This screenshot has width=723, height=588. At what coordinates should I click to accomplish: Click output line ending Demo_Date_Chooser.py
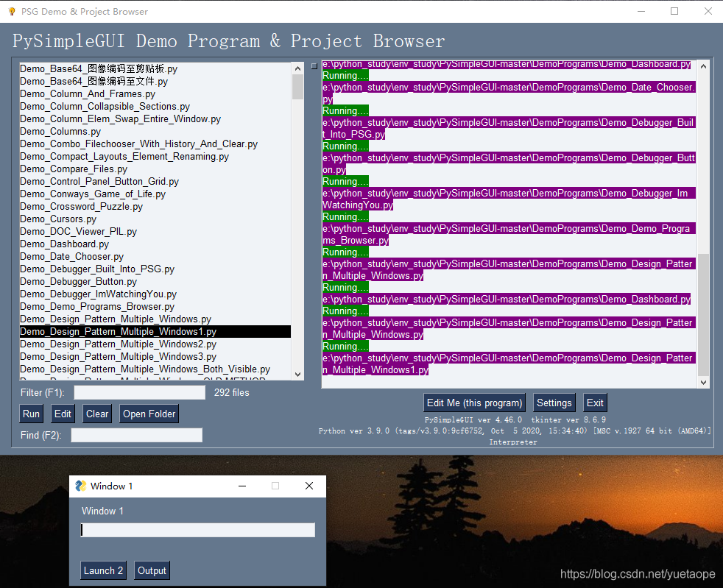[509, 93]
